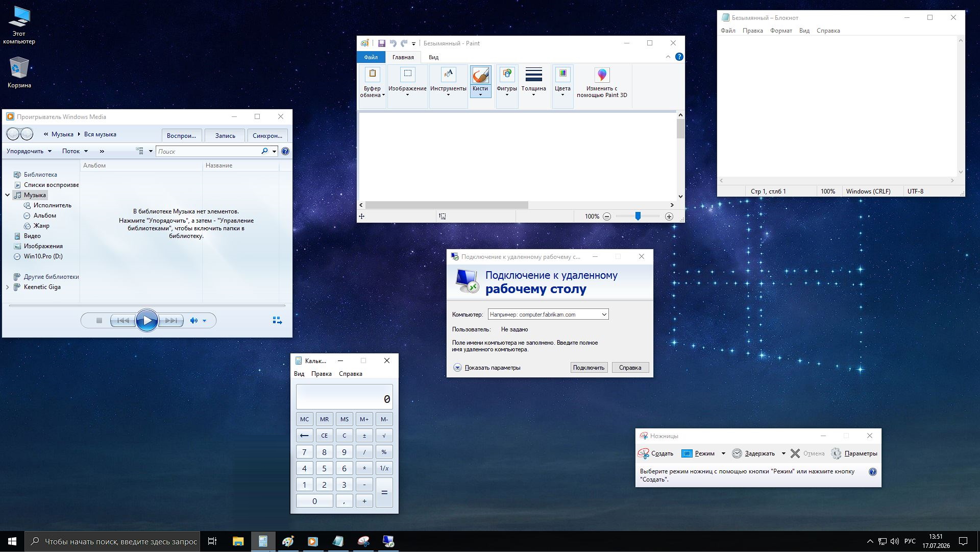Open the Режим mode dropdown arrow

[723, 453]
